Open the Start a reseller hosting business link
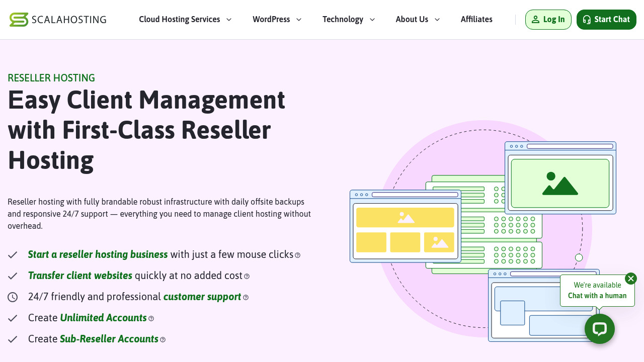 pos(98,254)
